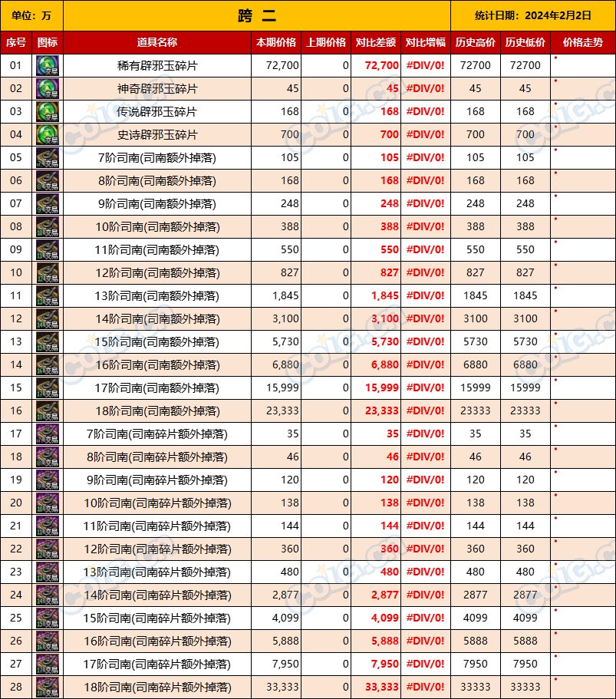This screenshot has height=699, width=616.
Task: Click the icon for 史诗辟邪玉碎片
Action: [48, 134]
